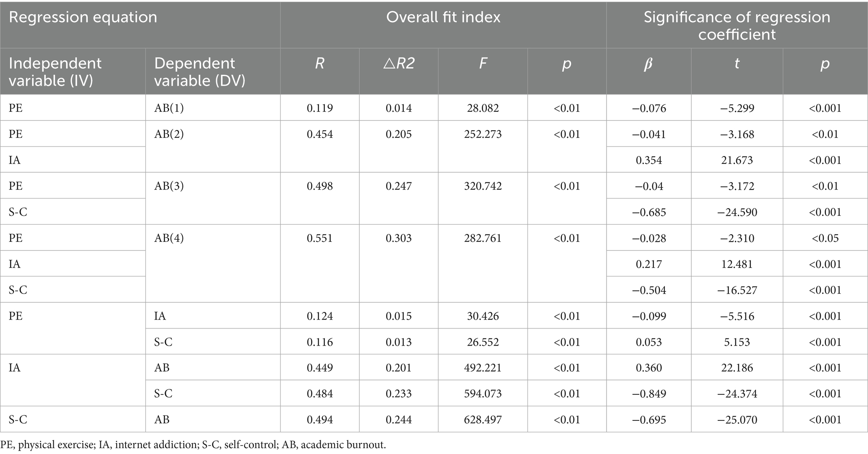The width and height of the screenshot is (868, 454).
Task: Click the t value 21.673
Action: [x=737, y=160]
